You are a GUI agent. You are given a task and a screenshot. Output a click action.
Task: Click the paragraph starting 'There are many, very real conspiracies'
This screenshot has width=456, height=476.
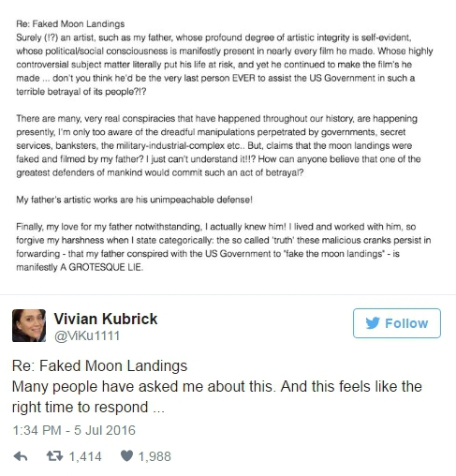coord(218,145)
